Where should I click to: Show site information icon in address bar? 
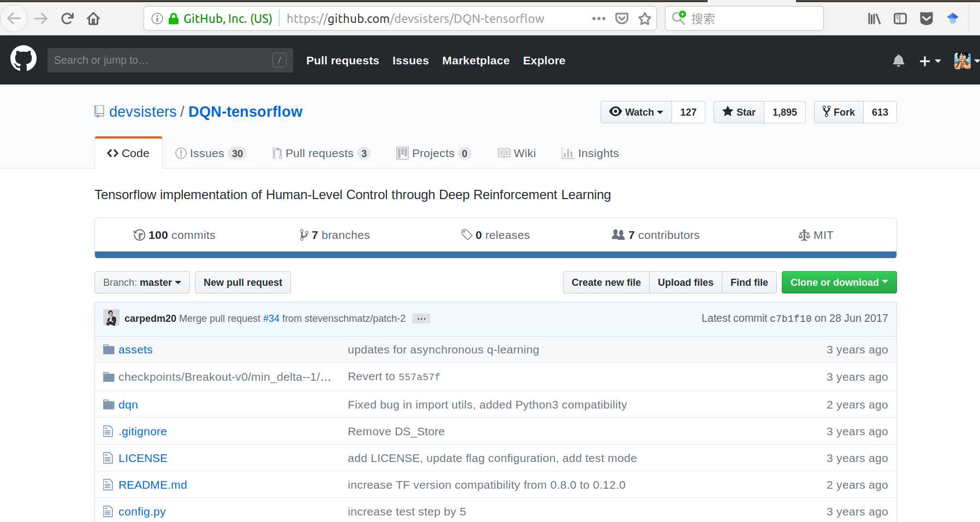click(x=157, y=19)
